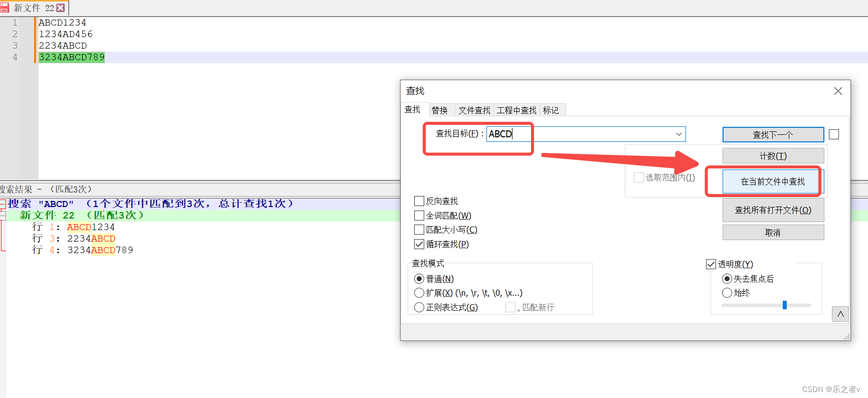Click editor line 3 text 2234ABCD
This screenshot has height=398, width=868.
point(63,46)
